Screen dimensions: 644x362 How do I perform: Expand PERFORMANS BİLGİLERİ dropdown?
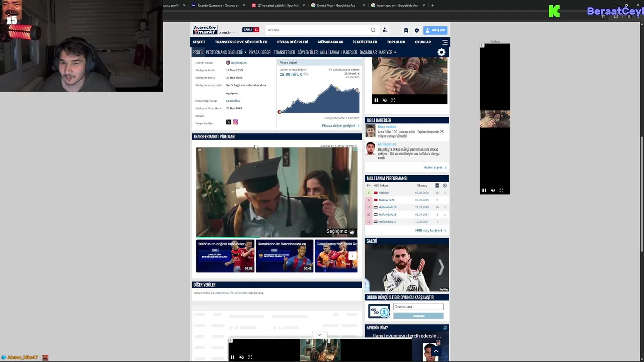225,52
